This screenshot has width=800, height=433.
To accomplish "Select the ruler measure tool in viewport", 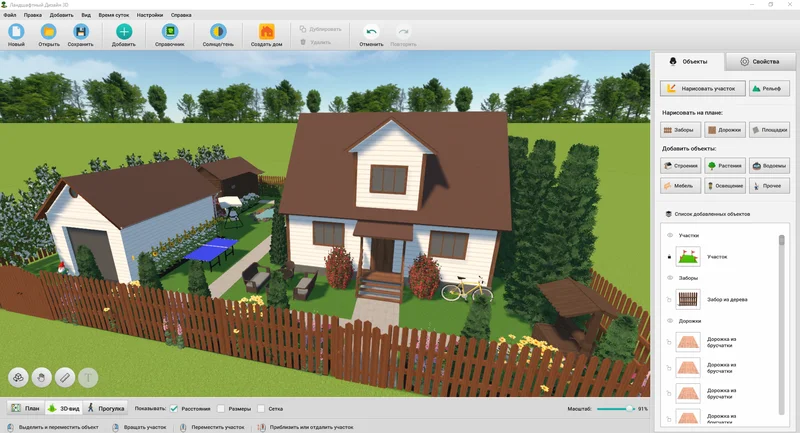I will coord(65,377).
